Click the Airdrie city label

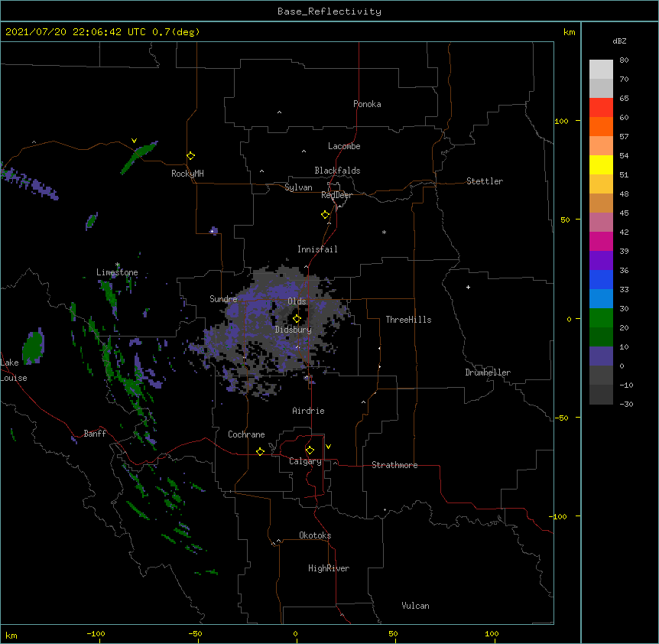point(308,411)
